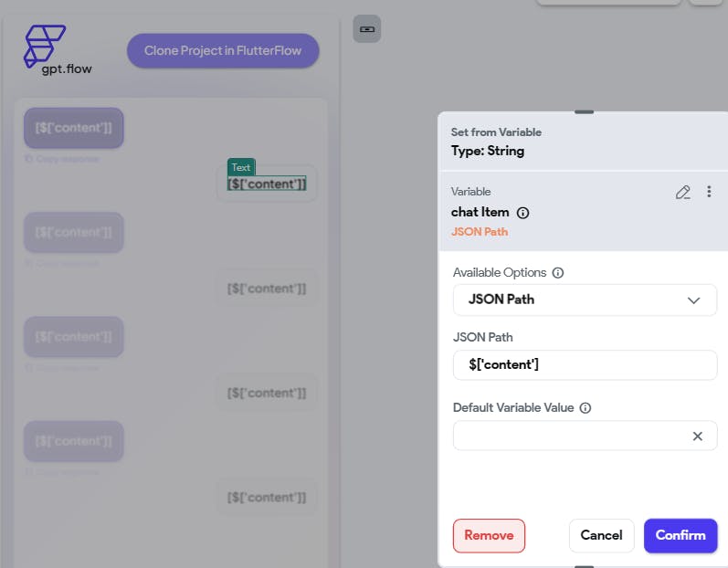This screenshot has height=568, width=728.
Task: Click the copy response icon under first bubble
Action: pyautogui.click(x=29, y=160)
